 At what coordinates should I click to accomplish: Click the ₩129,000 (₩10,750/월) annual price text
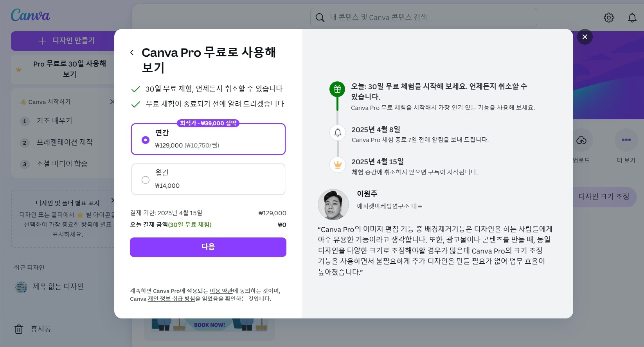coord(187,146)
